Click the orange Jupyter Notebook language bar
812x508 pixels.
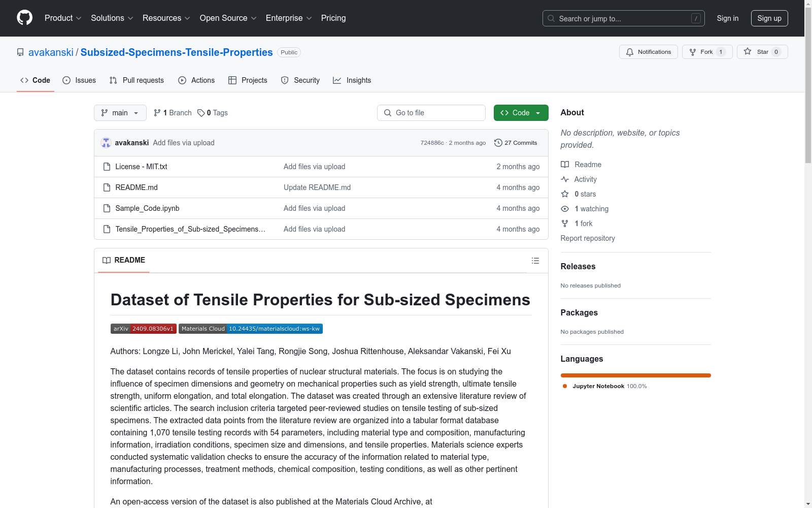[x=636, y=375]
